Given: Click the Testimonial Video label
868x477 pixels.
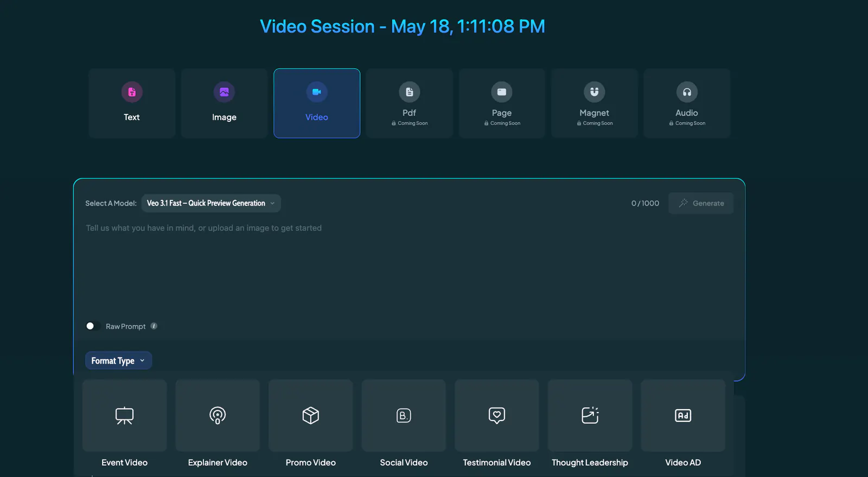Looking at the screenshot, I should 497,462.
